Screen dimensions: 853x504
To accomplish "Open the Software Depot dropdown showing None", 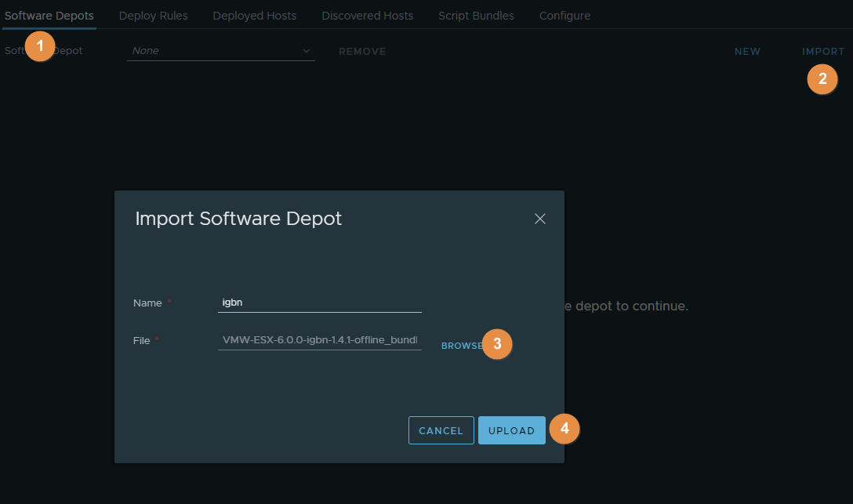I will click(x=220, y=51).
